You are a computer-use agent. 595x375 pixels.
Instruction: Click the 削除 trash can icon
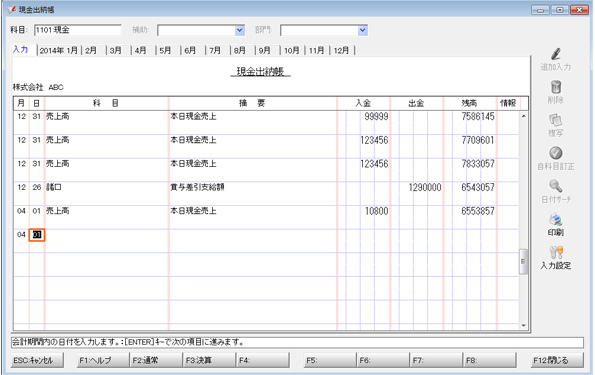(x=556, y=87)
